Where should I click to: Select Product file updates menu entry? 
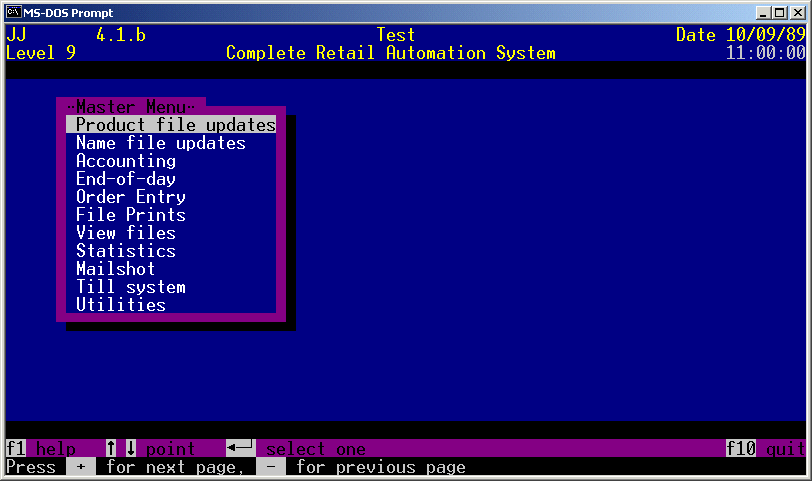[175, 125]
